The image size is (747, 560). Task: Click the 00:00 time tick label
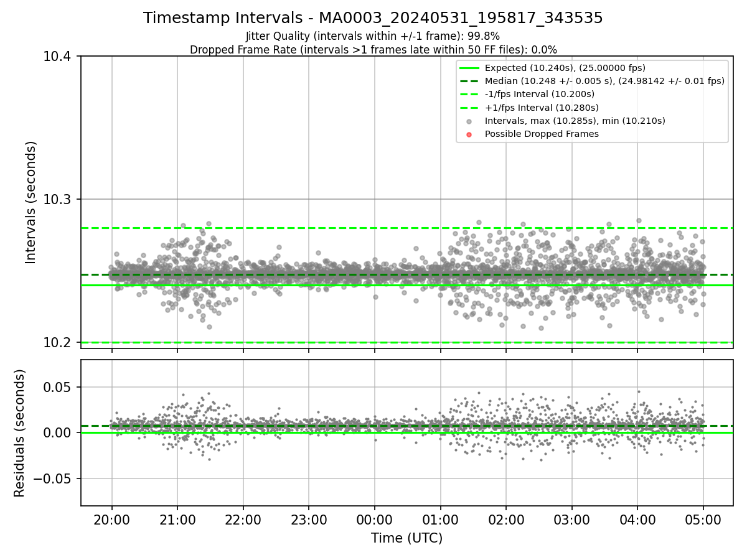click(375, 520)
